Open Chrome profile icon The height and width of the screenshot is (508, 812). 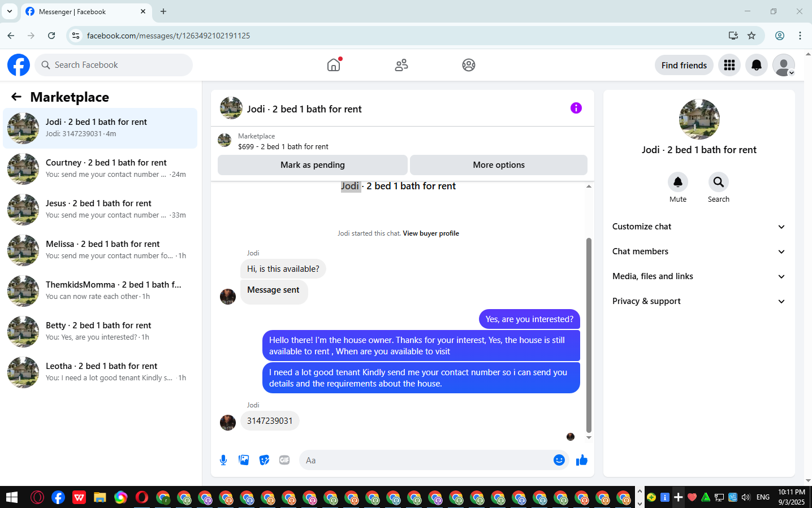click(x=780, y=36)
